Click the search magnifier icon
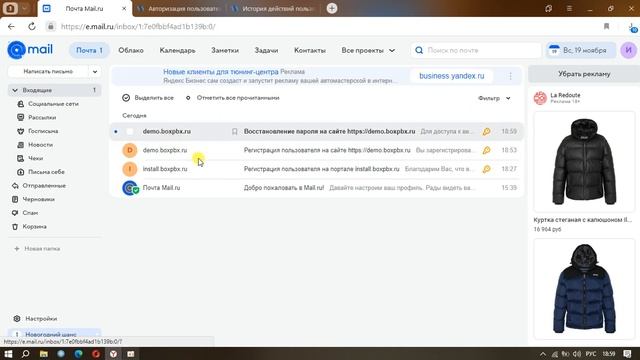This screenshot has width=640, height=360. pyautogui.click(x=419, y=50)
